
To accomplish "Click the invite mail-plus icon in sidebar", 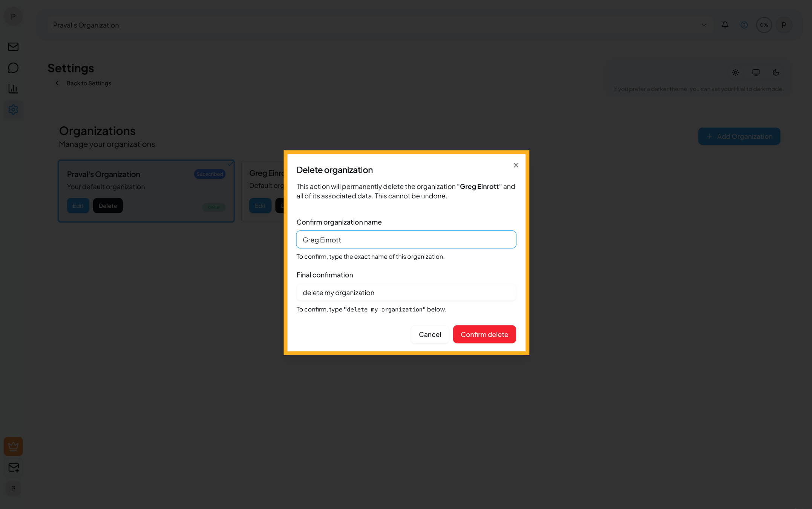I will (x=13, y=468).
